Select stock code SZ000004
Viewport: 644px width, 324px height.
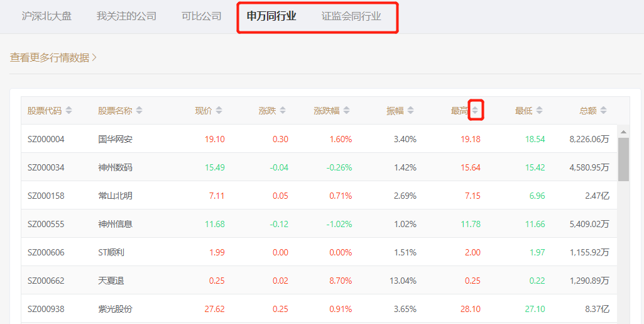tap(46, 139)
